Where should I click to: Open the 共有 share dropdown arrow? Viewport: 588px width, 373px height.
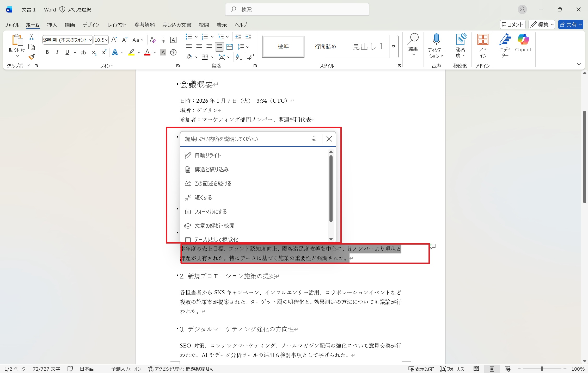point(580,25)
